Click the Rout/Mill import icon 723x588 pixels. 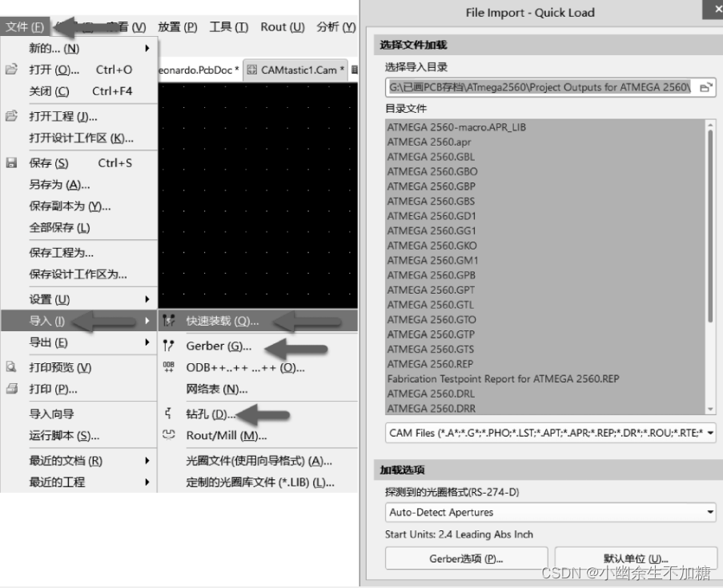tap(169, 435)
